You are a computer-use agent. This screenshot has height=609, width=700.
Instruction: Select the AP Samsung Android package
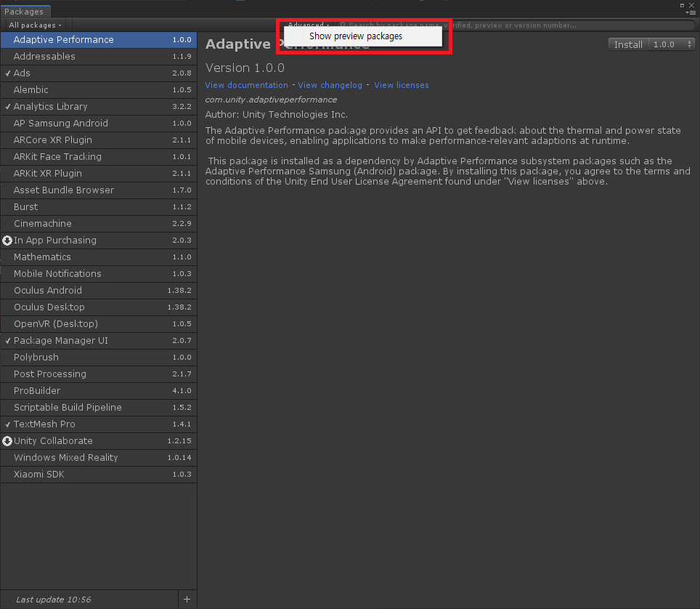point(99,124)
